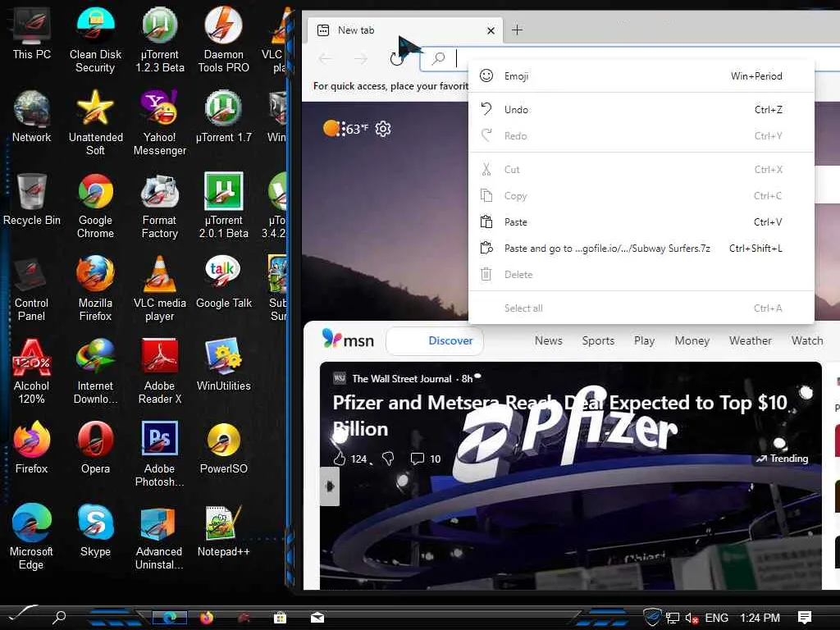Click the browser back arrow
The image size is (840, 630).
point(325,58)
